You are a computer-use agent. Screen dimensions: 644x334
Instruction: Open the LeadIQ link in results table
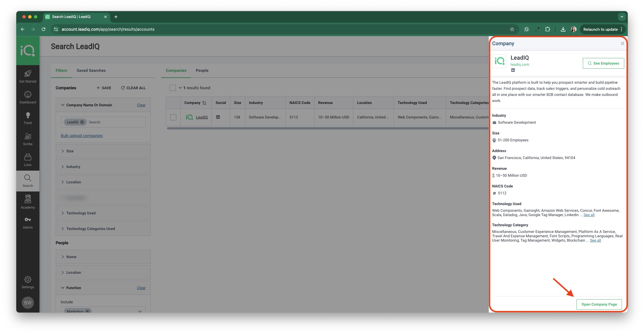(202, 117)
